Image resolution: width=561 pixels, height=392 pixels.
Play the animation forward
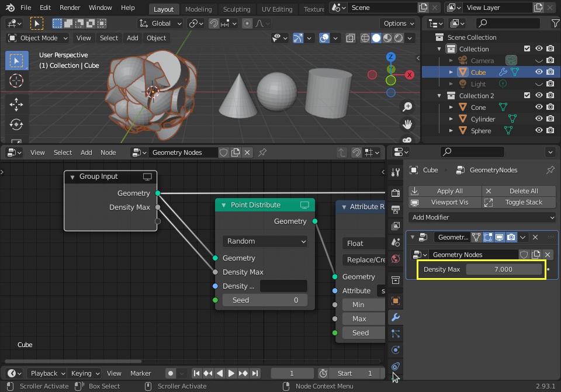(231, 373)
